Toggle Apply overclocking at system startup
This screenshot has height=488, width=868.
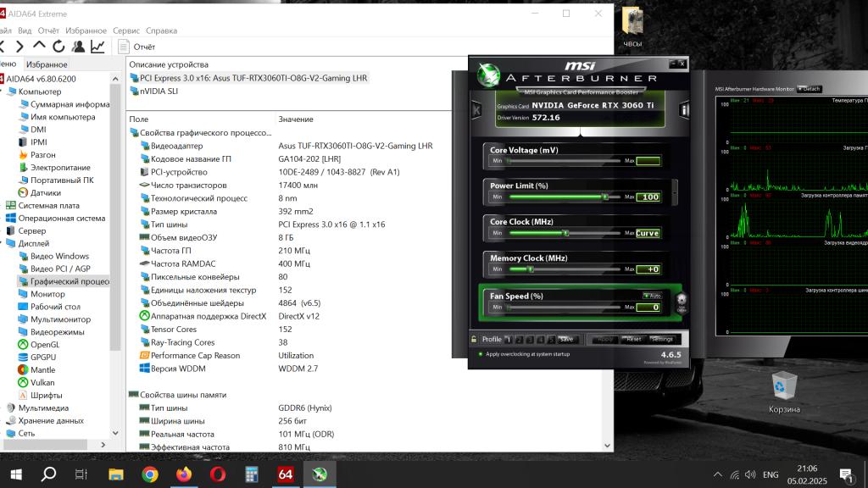click(x=481, y=354)
